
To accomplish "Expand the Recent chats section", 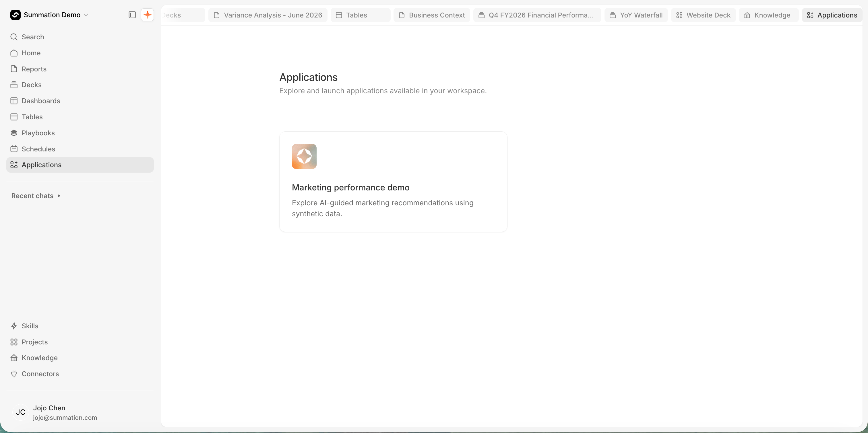I will coord(36,196).
